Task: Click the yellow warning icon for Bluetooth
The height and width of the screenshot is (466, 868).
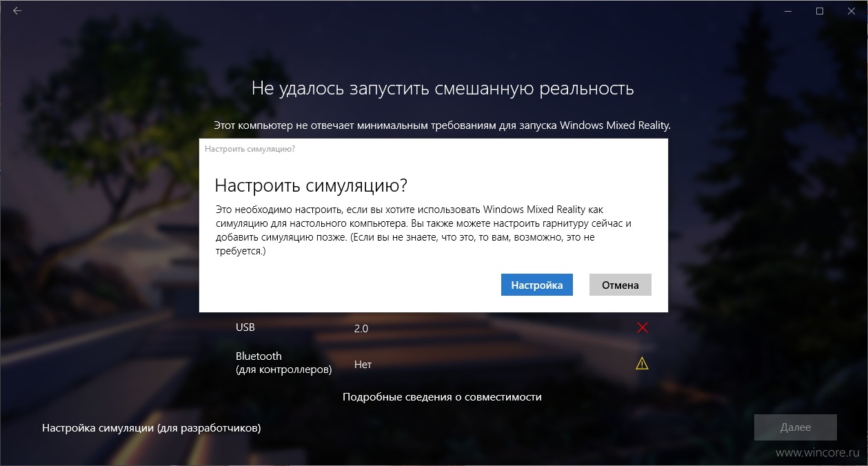Action: coord(642,363)
